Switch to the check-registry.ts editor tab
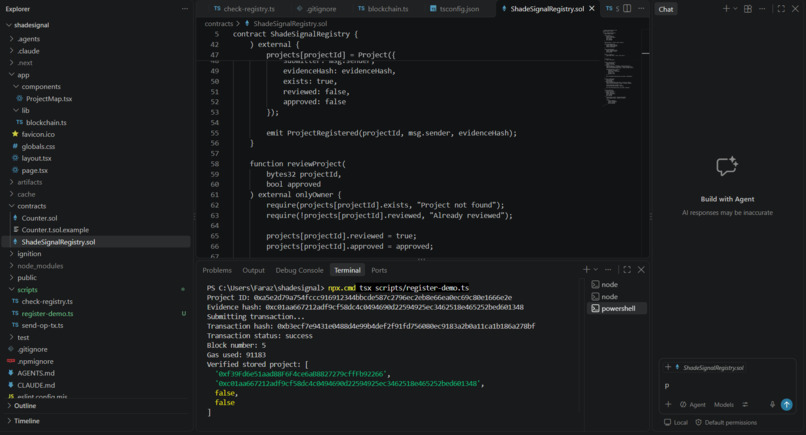Viewport: 806px width, 435px height. point(244,9)
